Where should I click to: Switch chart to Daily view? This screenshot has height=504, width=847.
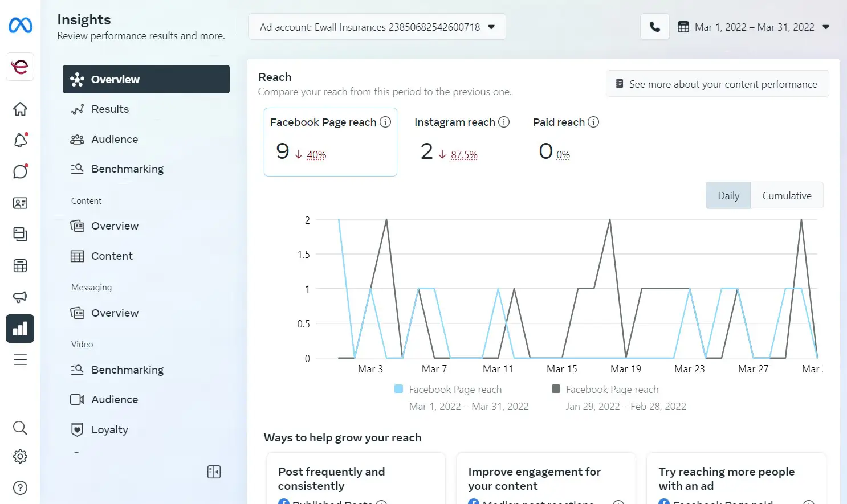point(728,195)
